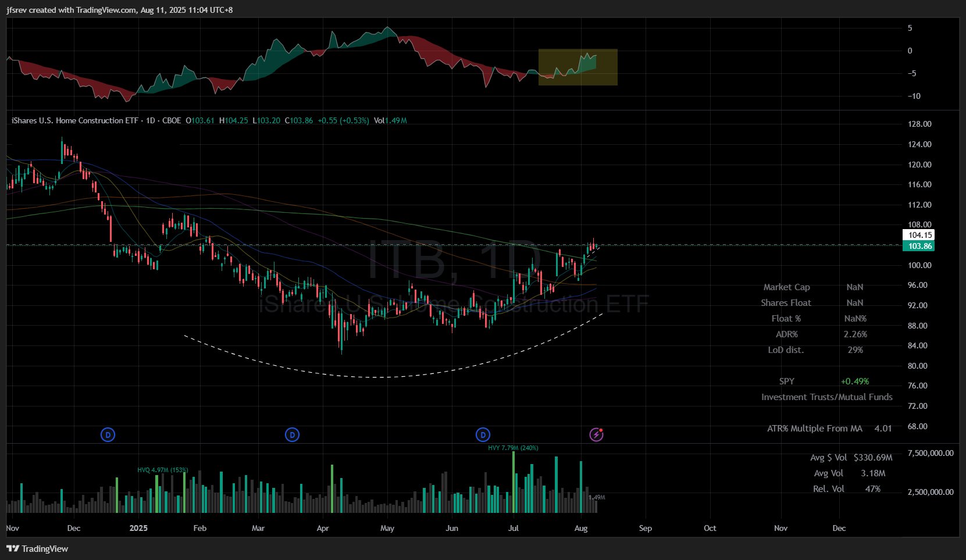This screenshot has height=560, width=966.
Task: Click the 116.00 price axis label
Action: click(919, 184)
